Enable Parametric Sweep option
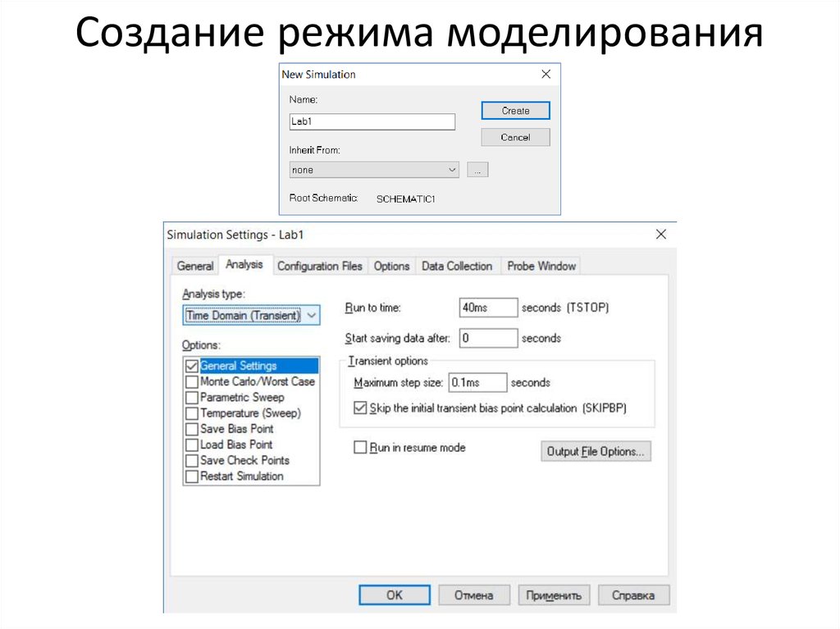Image resolution: width=840 pixels, height=629 pixels. pyautogui.click(x=191, y=396)
